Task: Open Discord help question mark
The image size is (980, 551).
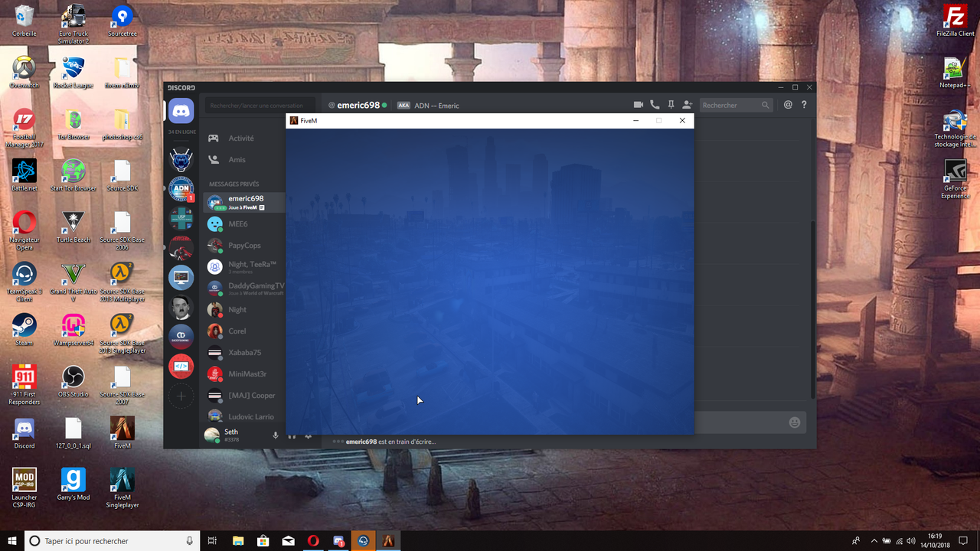Action: [x=804, y=105]
